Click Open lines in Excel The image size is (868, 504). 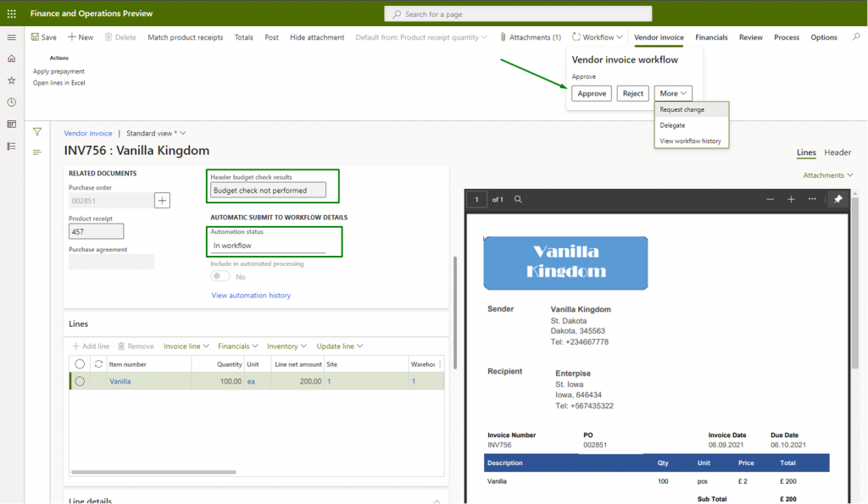tap(58, 83)
